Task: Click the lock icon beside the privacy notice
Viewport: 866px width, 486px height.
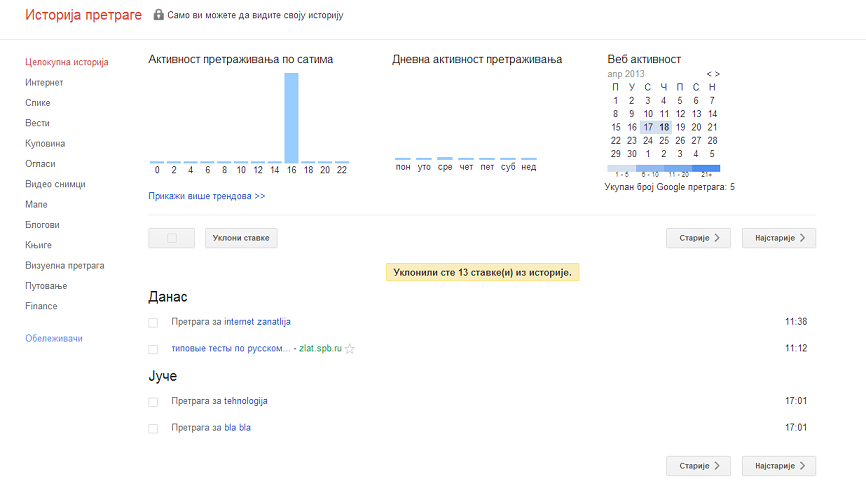Action: [159, 14]
